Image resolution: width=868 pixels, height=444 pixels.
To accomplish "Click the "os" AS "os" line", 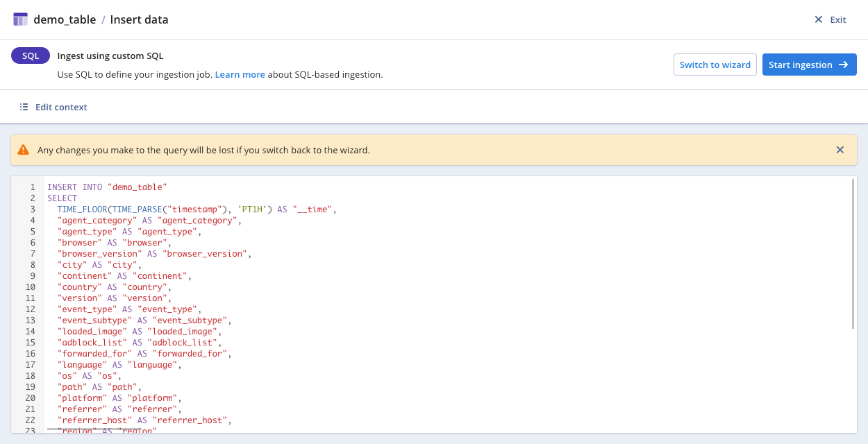I will point(89,376).
